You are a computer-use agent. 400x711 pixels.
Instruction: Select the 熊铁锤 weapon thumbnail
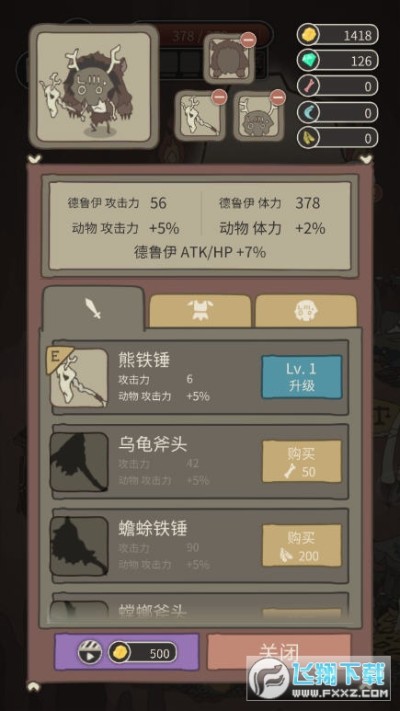[x=78, y=377]
